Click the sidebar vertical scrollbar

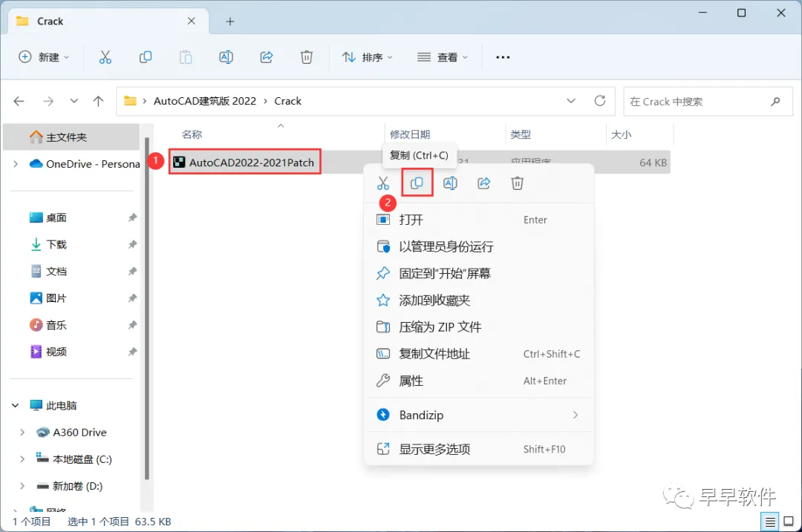(x=147, y=308)
